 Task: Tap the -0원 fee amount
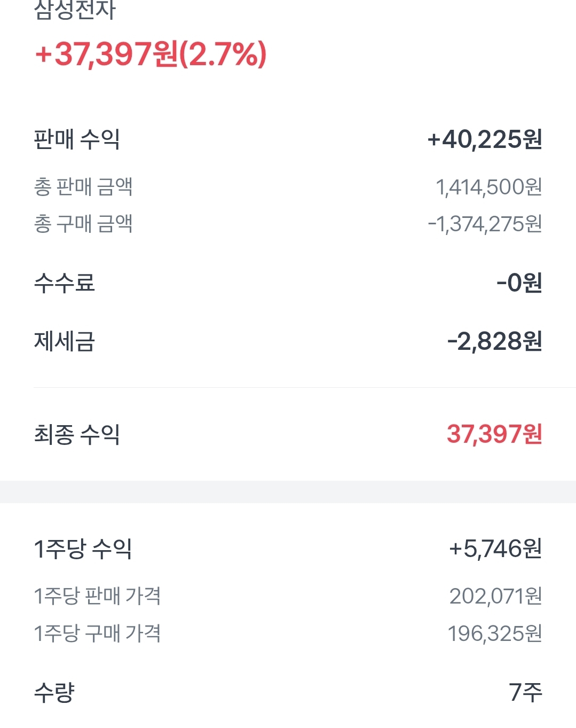(519, 283)
